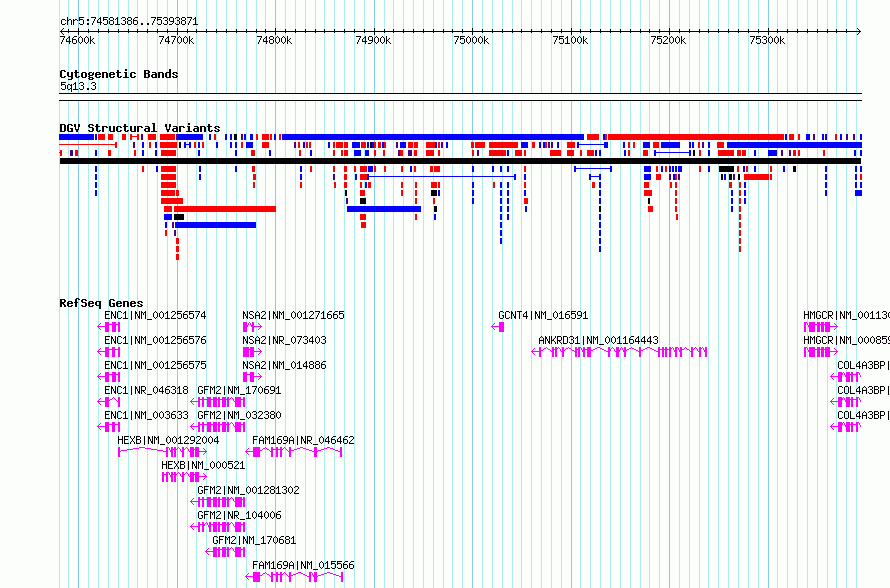Open the ENC1|NM_003633 transcript label

(146, 415)
